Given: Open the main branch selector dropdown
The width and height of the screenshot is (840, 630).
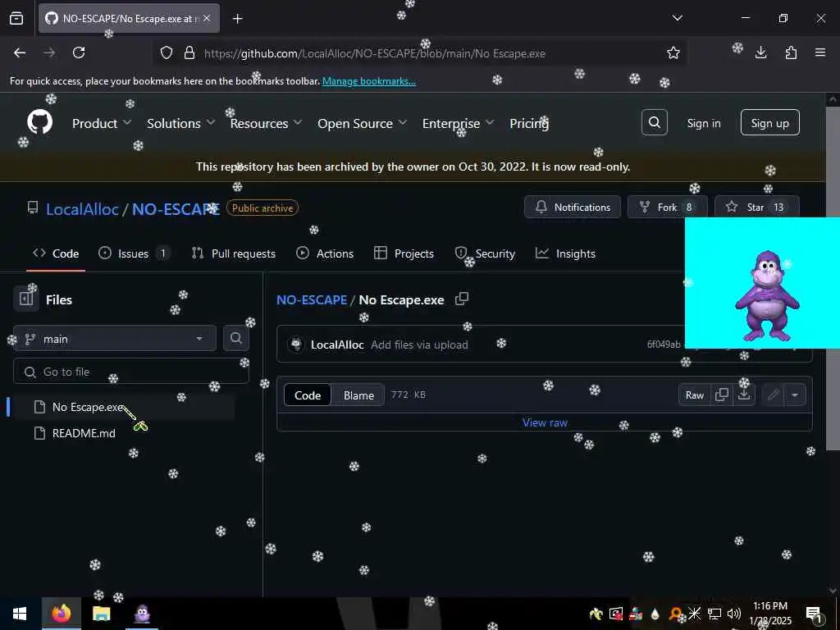Looking at the screenshot, I should [115, 338].
